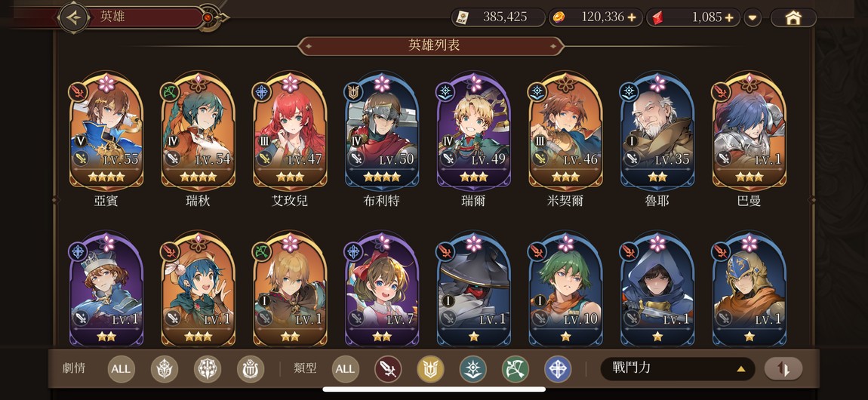Reverse sort order with the arrows button
The image size is (868, 400).
783,369
